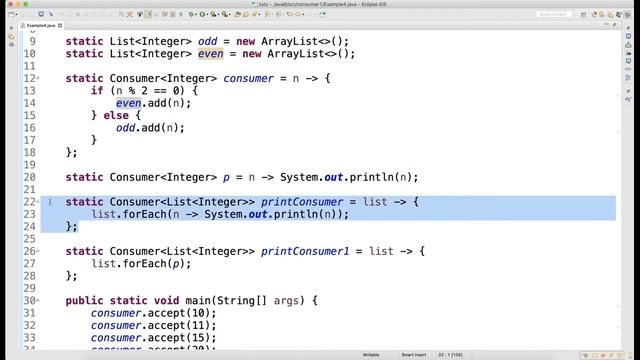Select the Example4.java editor tab
The width and height of the screenshot is (640, 360).
(41, 25)
